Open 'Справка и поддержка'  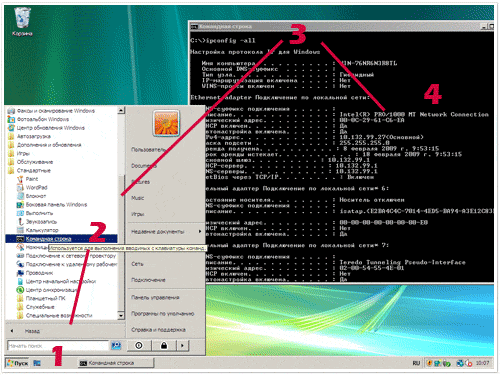(158, 330)
